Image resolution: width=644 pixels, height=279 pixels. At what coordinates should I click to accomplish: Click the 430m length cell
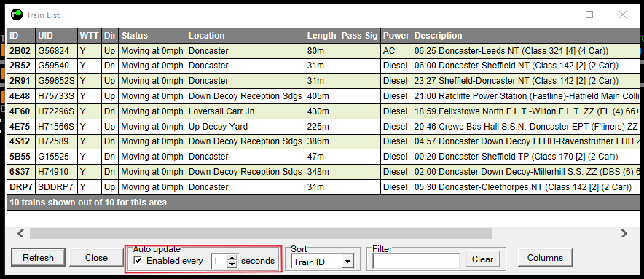(x=321, y=111)
